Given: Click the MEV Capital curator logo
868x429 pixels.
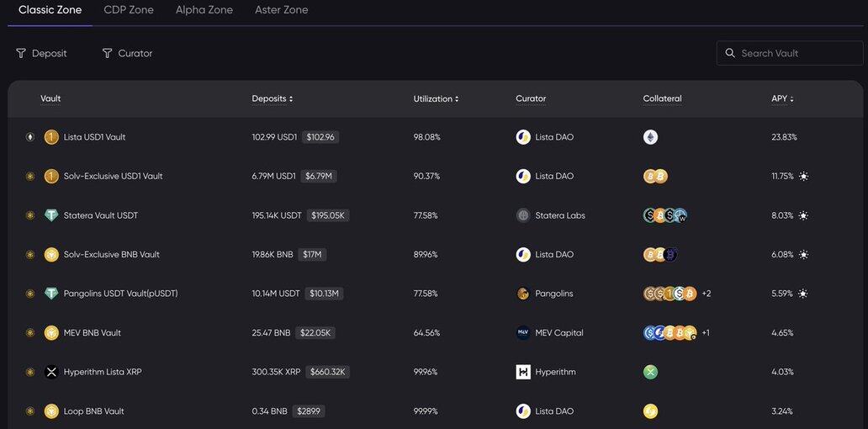Looking at the screenshot, I should (523, 333).
